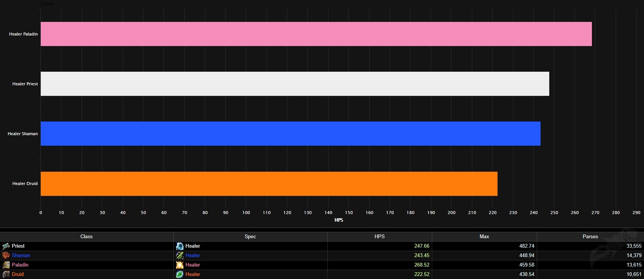Screen dimensions: 644x279
Task: Click the 448.94 Max value
Action: [x=527, y=256]
